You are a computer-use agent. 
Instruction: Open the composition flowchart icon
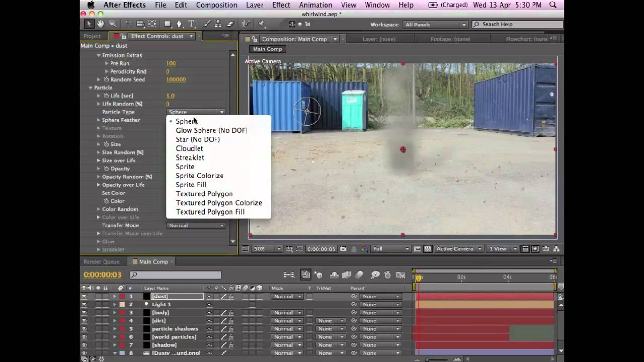point(556,249)
